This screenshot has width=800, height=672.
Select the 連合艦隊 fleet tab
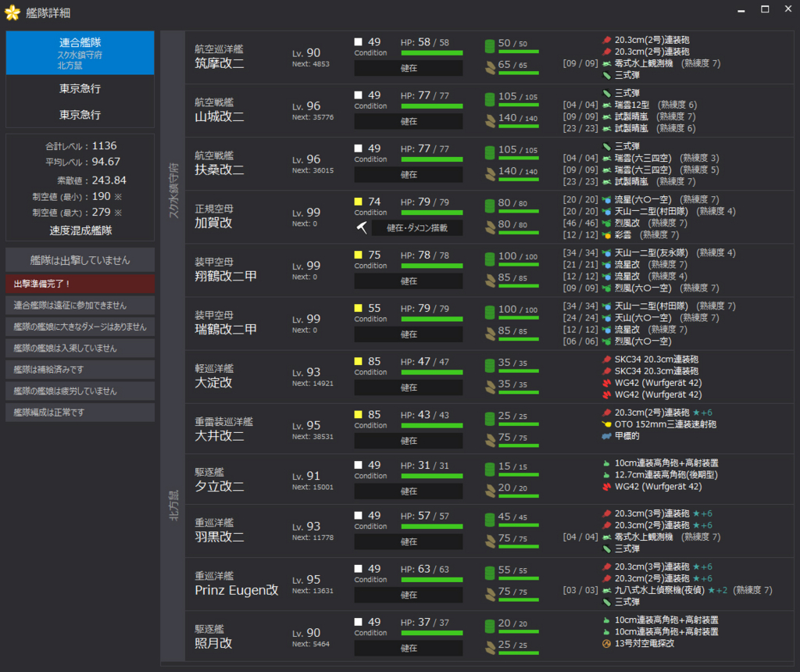pyautogui.click(x=80, y=53)
